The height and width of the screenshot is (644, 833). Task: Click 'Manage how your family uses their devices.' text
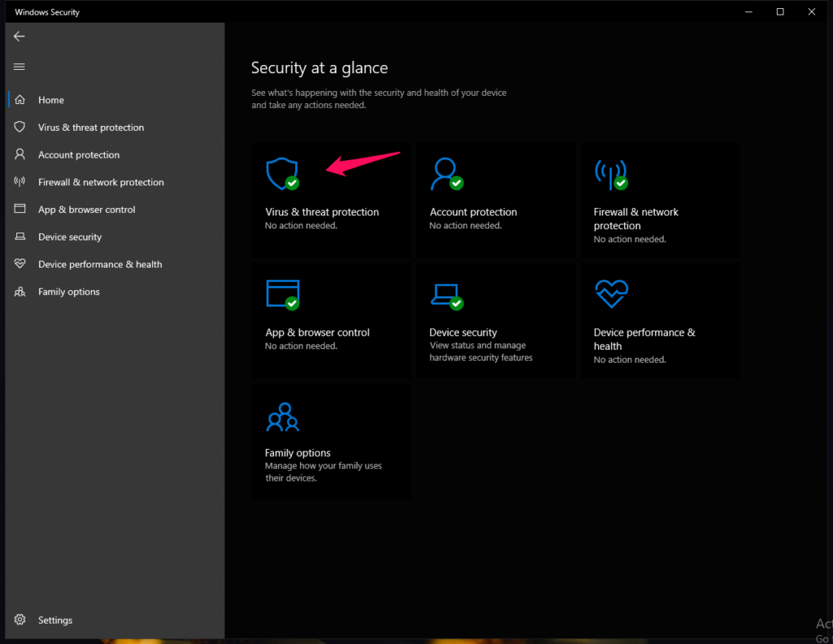323,472
